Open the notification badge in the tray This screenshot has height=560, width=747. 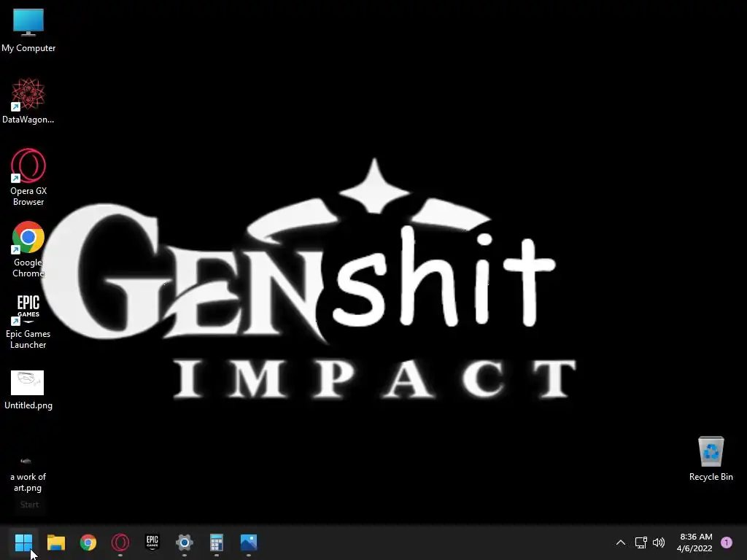point(727,542)
